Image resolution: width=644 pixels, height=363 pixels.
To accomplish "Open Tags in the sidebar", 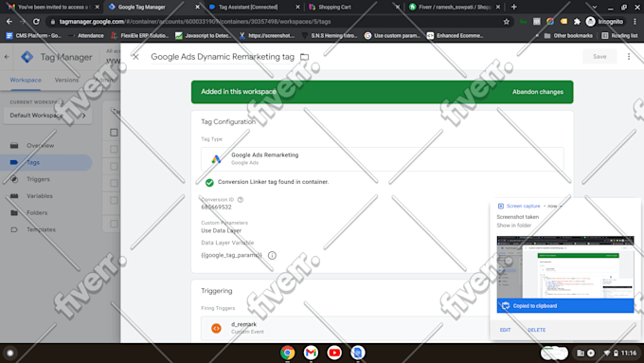I will point(33,162).
